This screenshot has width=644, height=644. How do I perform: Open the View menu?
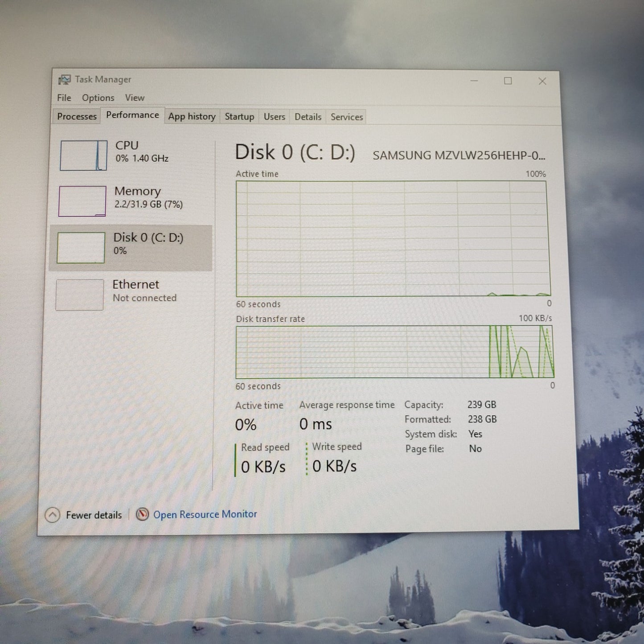pos(135,98)
